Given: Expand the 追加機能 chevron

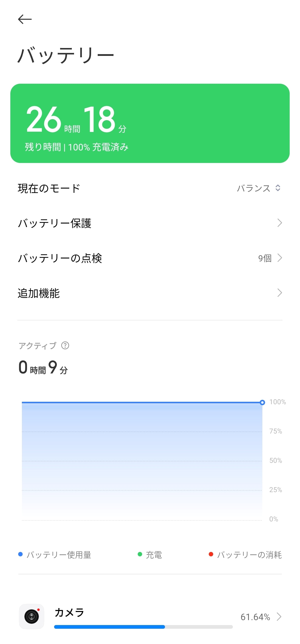Looking at the screenshot, I should 280,293.
